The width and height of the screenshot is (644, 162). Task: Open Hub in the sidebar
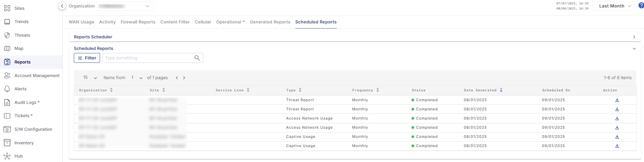(x=18, y=156)
